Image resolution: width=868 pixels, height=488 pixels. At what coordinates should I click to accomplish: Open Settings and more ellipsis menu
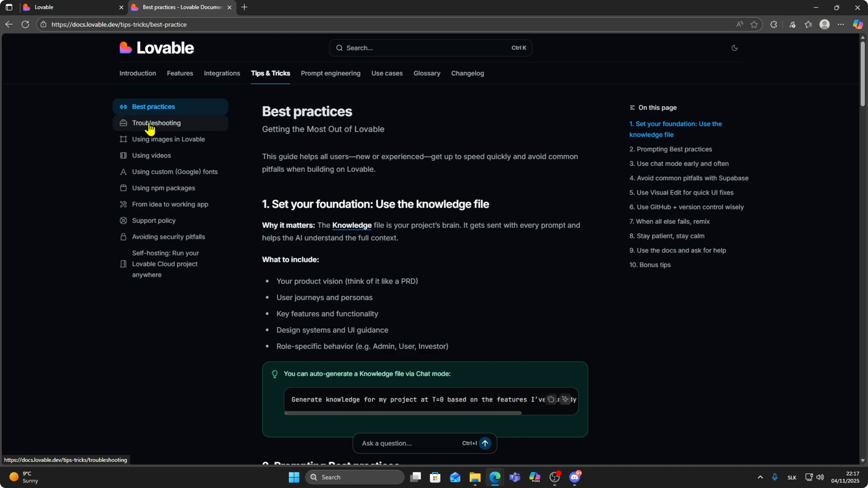(x=841, y=24)
